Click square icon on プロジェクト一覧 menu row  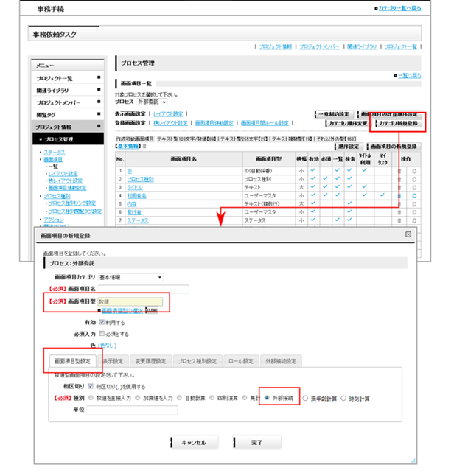[99, 77]
